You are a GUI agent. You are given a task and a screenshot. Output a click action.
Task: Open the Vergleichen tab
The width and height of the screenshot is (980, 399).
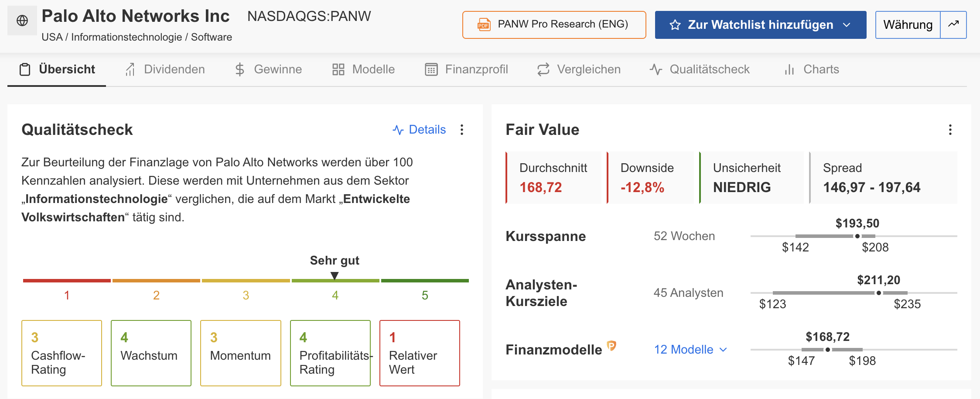pos(579,69)
